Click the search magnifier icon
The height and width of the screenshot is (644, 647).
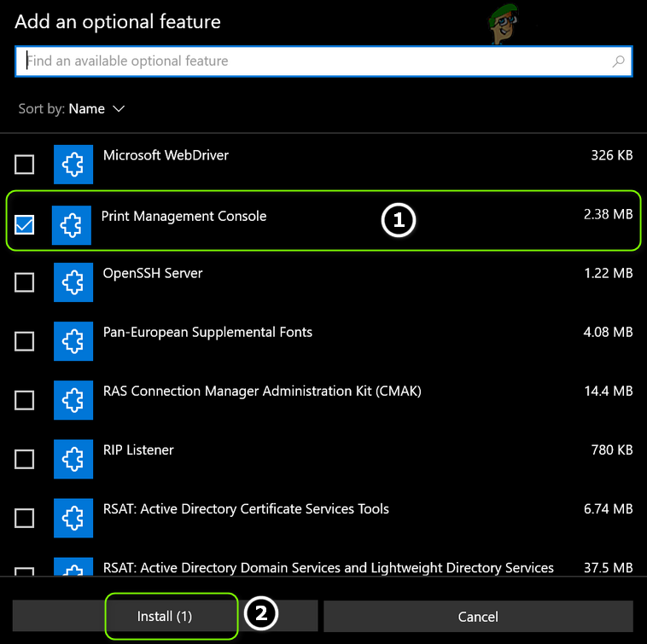[x=619, y=61]
